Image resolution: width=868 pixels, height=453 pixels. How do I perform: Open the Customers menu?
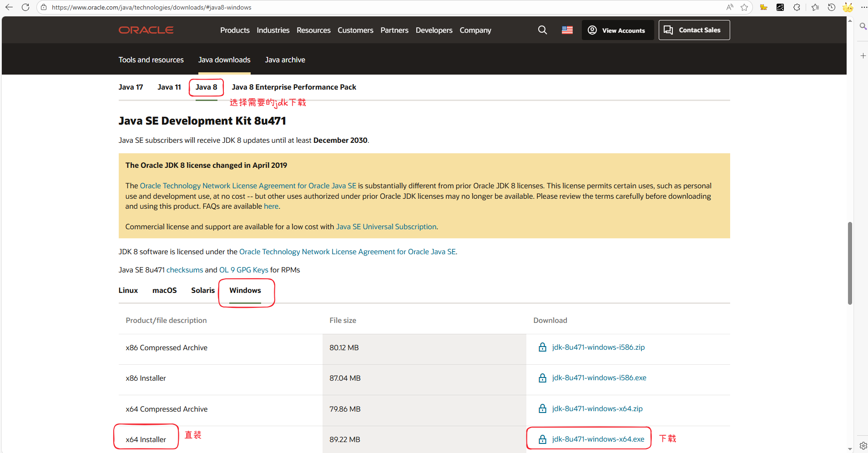click(355, 30)
